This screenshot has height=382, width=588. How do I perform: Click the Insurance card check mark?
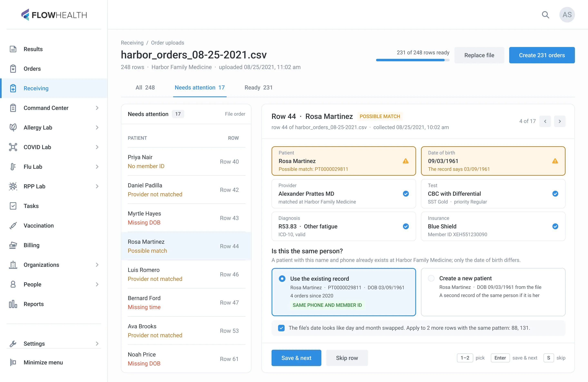[555, 226]
